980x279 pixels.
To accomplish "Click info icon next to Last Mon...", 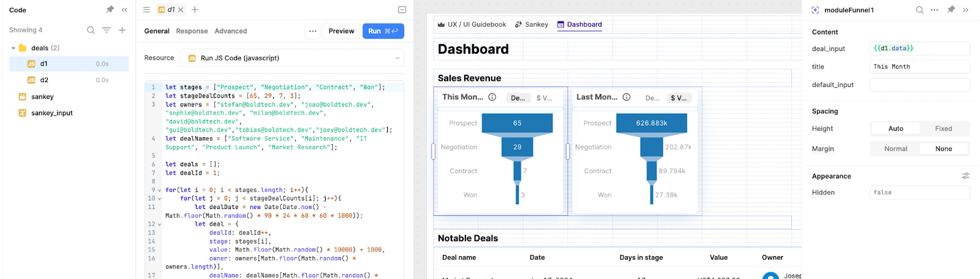I will point(627,97).
